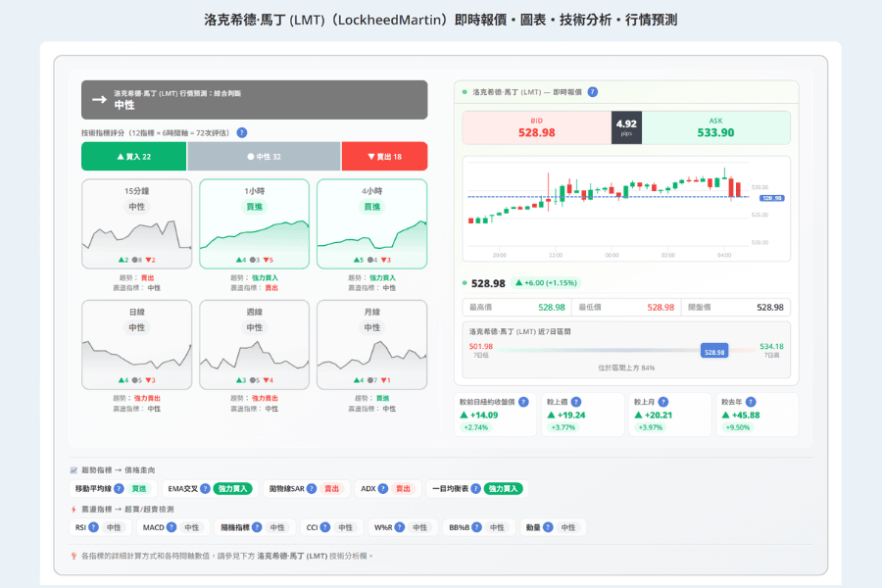Image resolution: width=882 pixels, height=588 pixels.
Task: Click help icon beside ADX indicator
Action: (383, 488)
